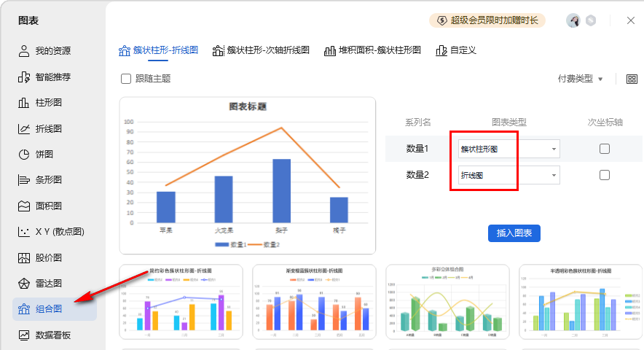Toggle 跟随主题 checkbox
The width and height of the screenshot is (644, 350).
pos(126,79)
